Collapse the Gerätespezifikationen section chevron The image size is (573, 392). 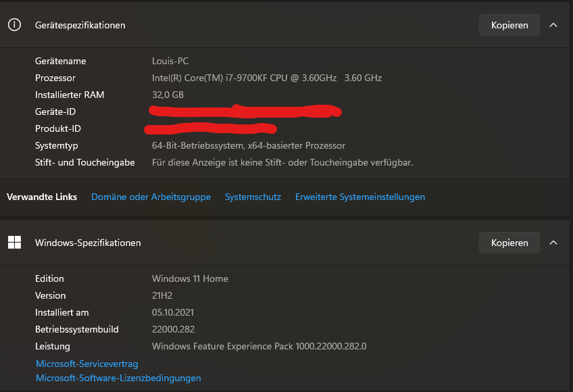[x=553, y=25]
